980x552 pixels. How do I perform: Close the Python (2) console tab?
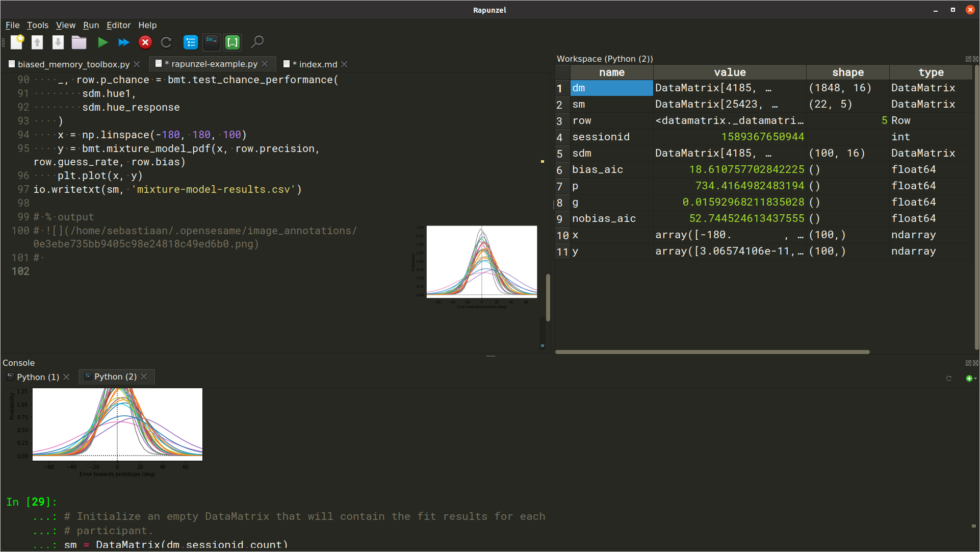tap(144, 377)
